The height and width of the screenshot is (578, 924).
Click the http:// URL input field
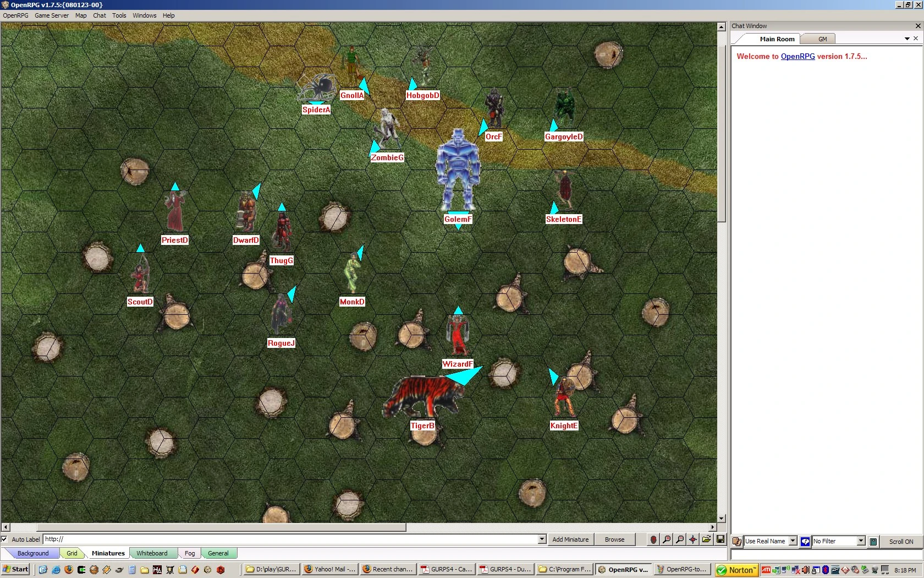(x=220, y=539)
